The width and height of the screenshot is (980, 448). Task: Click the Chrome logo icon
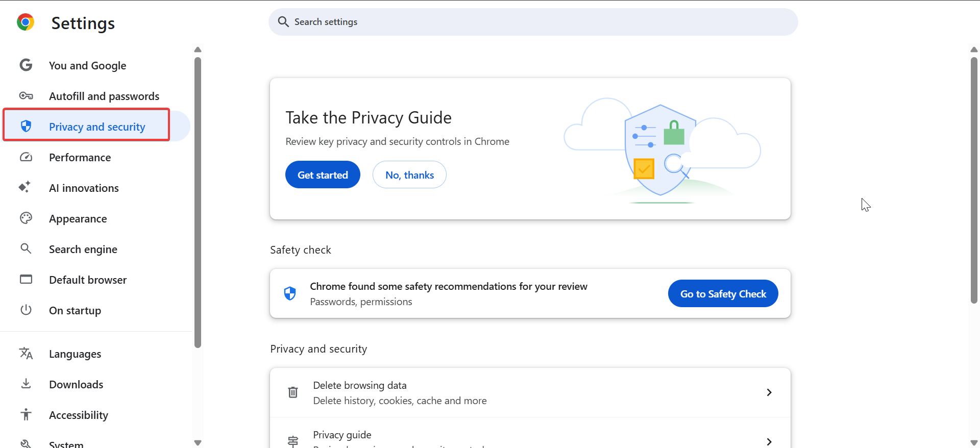26,22
